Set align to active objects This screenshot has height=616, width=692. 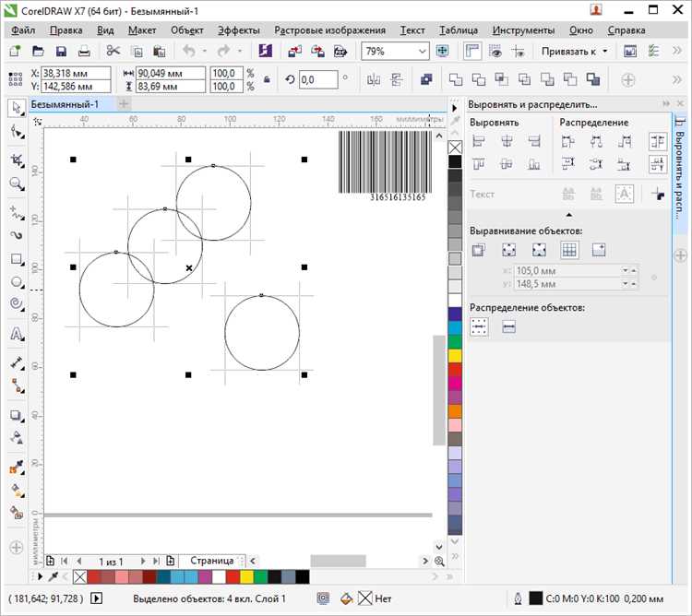click(x=478, y=251)
